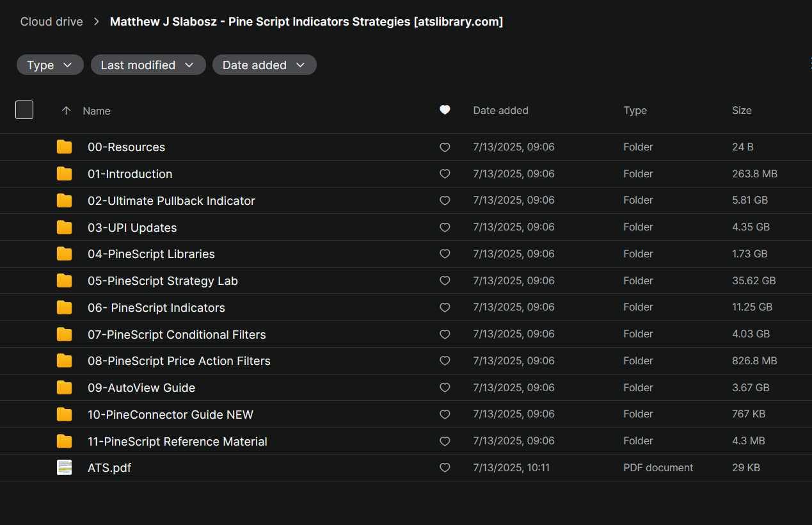Favorite the 08-PineScript Price Action Filters folder
The height and width of the screenshot is (525, 812).
point(445,361)
